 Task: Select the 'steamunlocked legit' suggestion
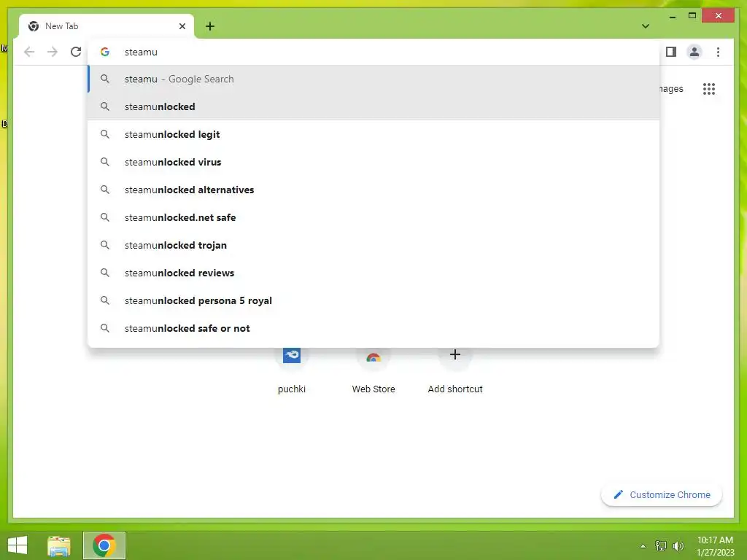point(373,134)
